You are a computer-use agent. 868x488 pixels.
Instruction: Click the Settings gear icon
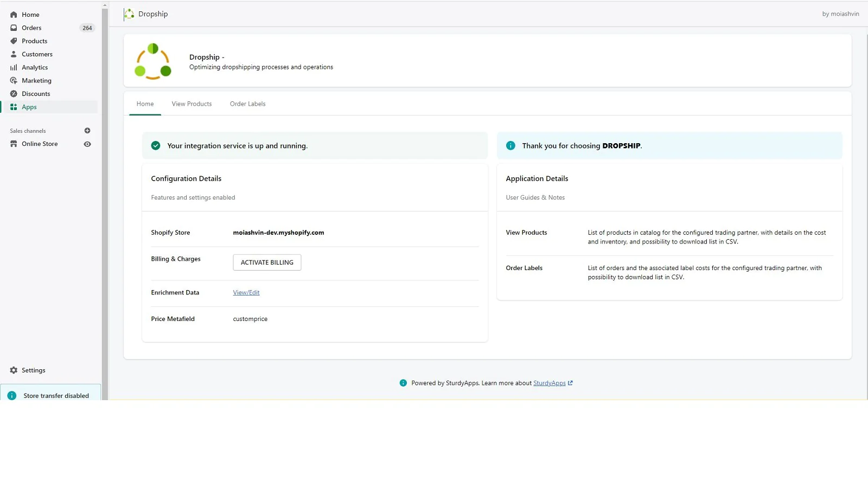[x=14, y=370]
